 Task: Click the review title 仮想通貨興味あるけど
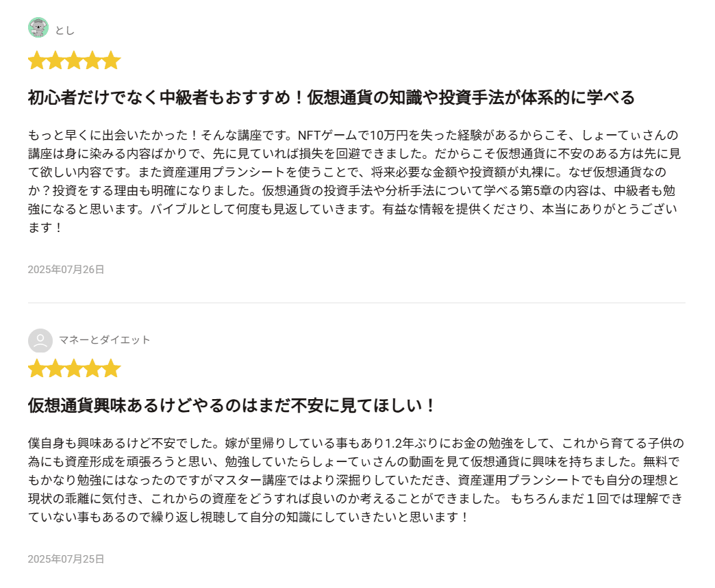coord(231,405)
